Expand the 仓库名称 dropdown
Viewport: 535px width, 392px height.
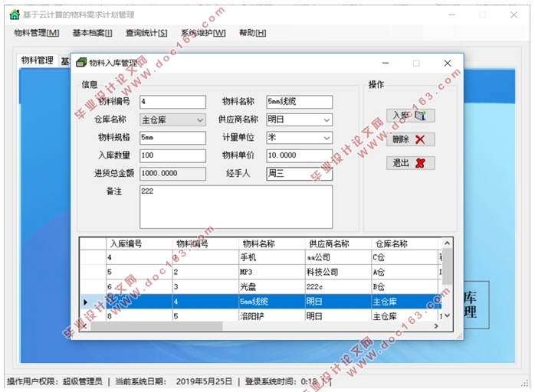(x=200, y=120)
